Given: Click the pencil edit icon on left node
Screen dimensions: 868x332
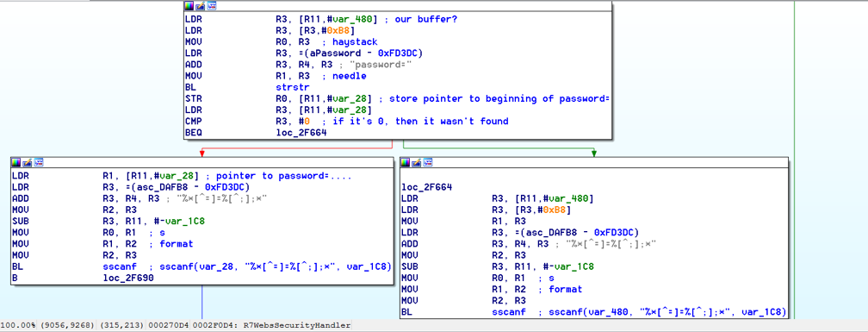Looking at the screenshot, I should point(28,162).
